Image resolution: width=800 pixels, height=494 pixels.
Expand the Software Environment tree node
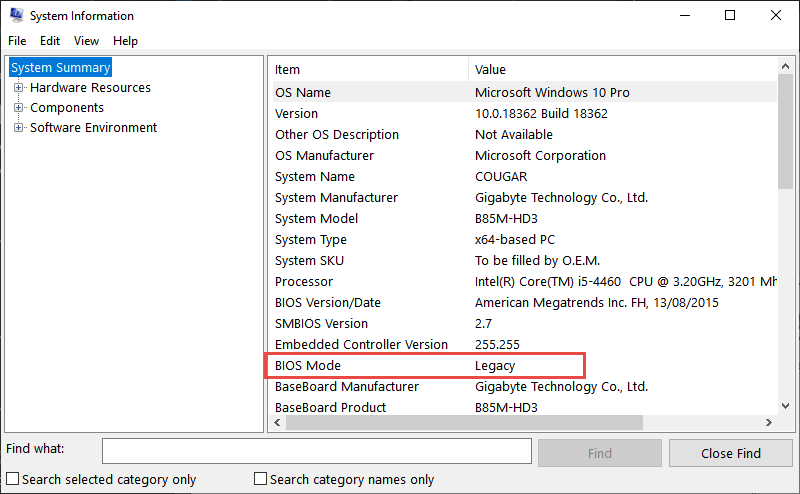(x=18, y=128)
